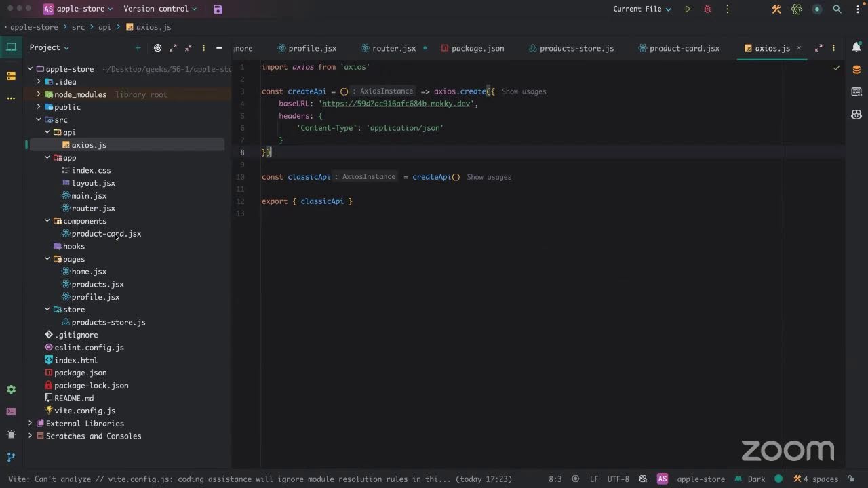Image resolution: width=868 pixels, height=488 pixels.
Task: Open the Version control dropdown
Action: (x=160, y=9)
